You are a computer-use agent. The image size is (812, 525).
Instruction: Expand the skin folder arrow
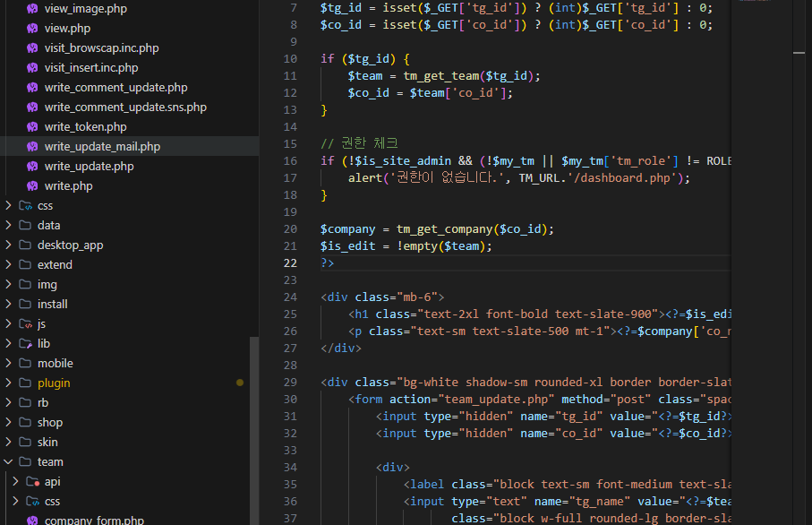pyautogui.click(x=9, y=443)
